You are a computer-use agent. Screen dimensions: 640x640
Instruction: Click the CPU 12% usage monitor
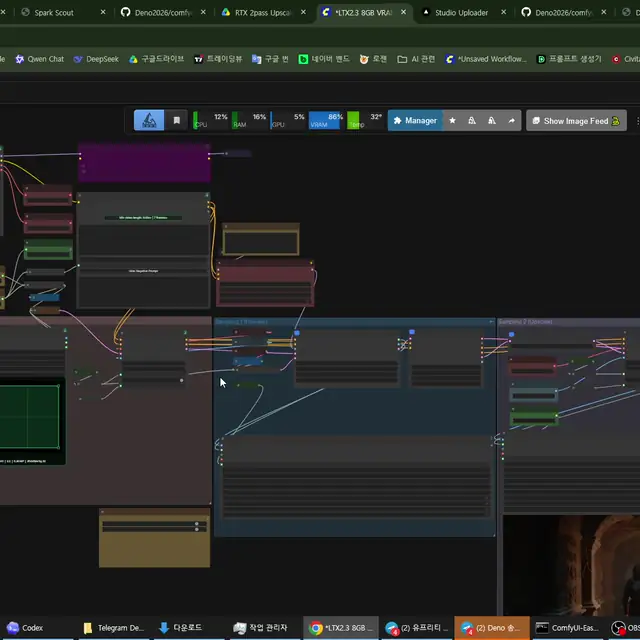coord(211,120)
